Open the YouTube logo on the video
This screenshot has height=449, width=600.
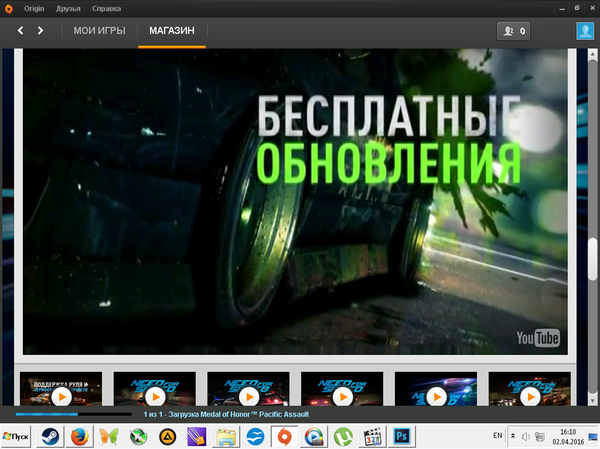point(538,338)
